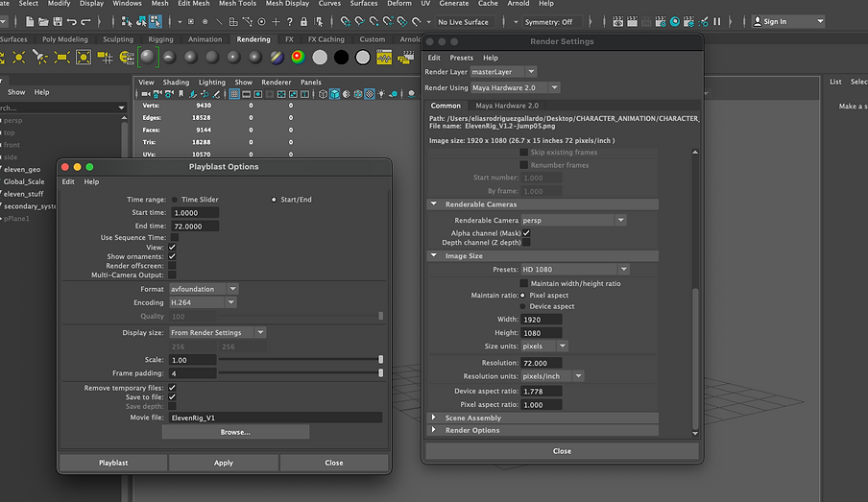Open Playblast Options Edit menu
868x502 pixels.
[x=68, y=181]
